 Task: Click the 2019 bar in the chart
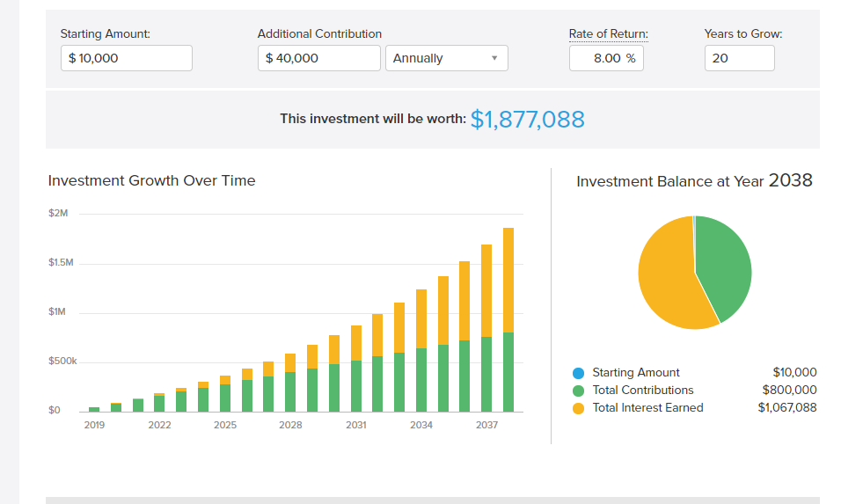(x=94, y=410)
